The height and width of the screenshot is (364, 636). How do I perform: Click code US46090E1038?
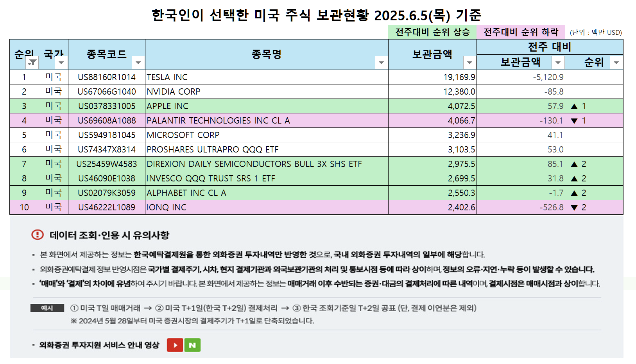pos(107,179)
